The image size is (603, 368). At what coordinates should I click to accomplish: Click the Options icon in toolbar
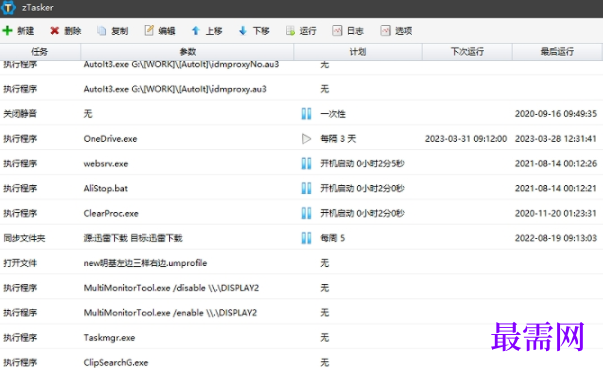tap(385, 30)
